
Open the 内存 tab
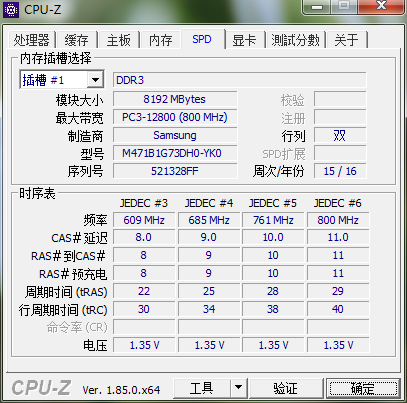click(x=161, y=40)
